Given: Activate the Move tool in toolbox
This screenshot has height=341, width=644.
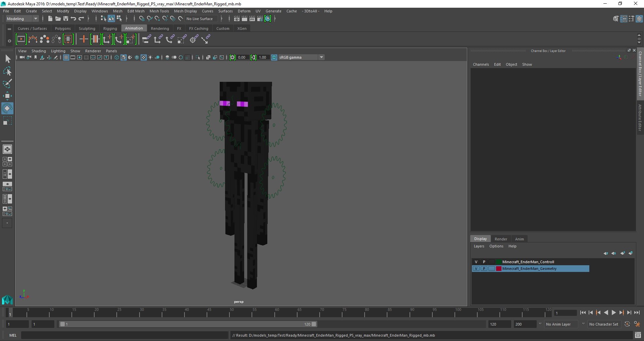Looking at the screenshot, I should (7, 96).
